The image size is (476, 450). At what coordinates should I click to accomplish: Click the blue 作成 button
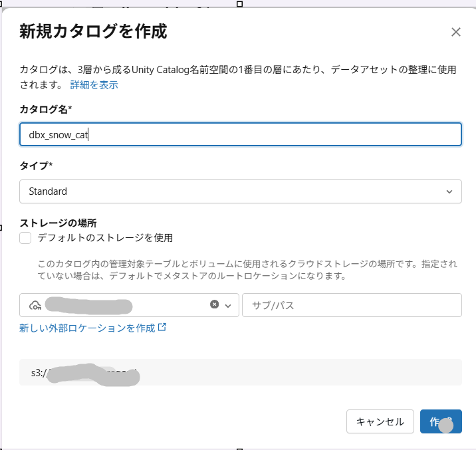pyautogui.click(x=441, y=421)
